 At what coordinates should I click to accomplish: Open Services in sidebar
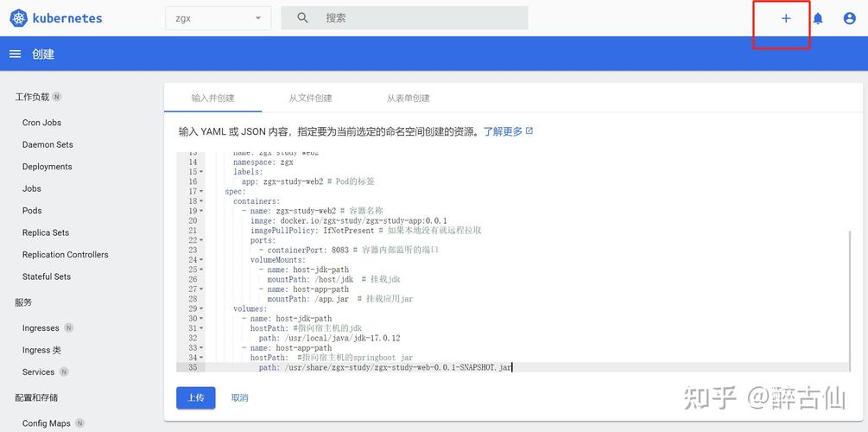tap(38, 372)
